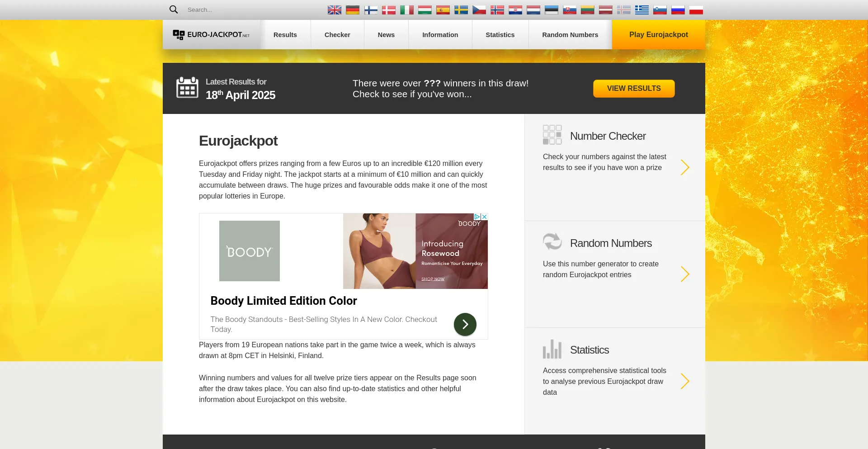
Task: Select the Finnish flag language icon
Action: point(371,9)
